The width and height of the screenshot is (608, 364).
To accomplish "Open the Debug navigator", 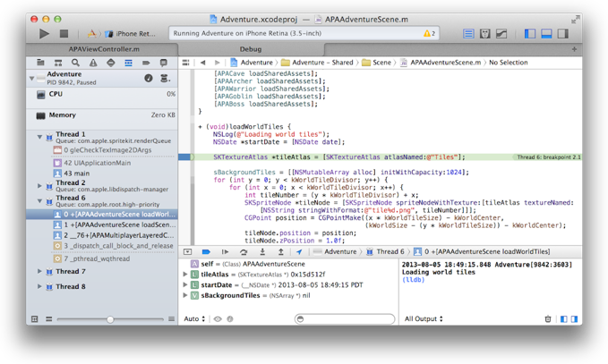I will [128, 63].
